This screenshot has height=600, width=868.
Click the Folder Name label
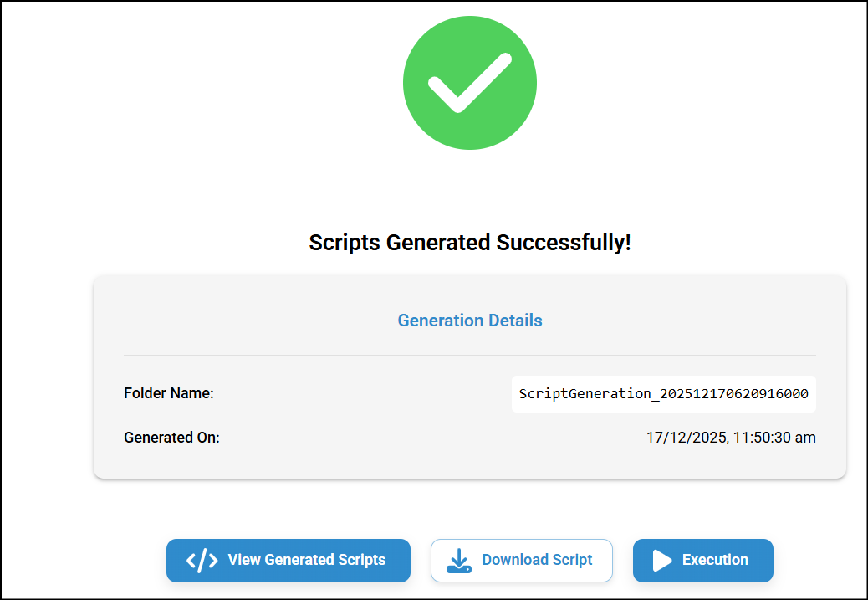coord(169,393)
